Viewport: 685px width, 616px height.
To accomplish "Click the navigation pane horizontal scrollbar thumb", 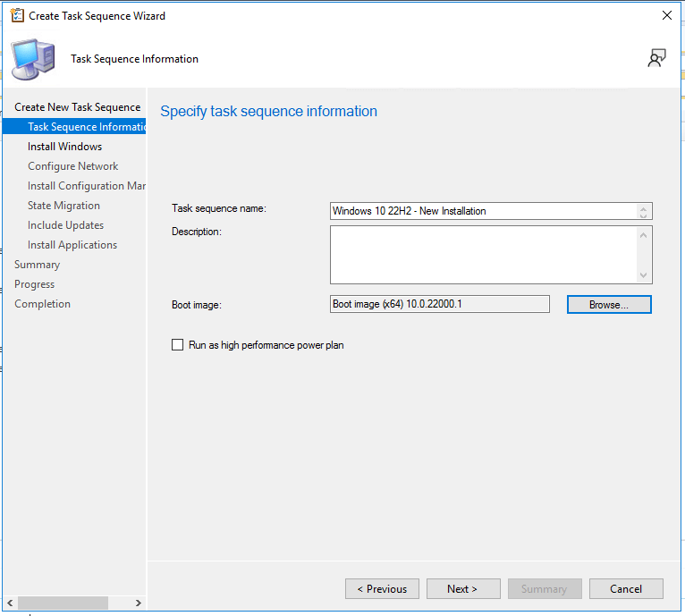I will pos(63,603).
